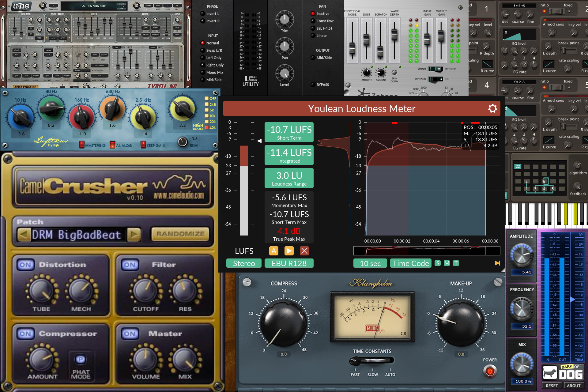
Task: Enable the 'S' short-term icon near Time Code
Action: click(437, 263)
